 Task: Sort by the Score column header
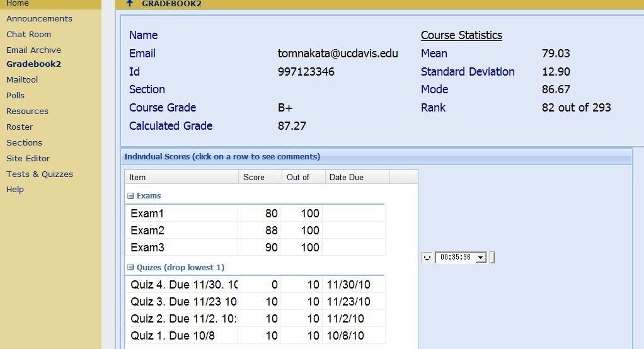[260, 177]
